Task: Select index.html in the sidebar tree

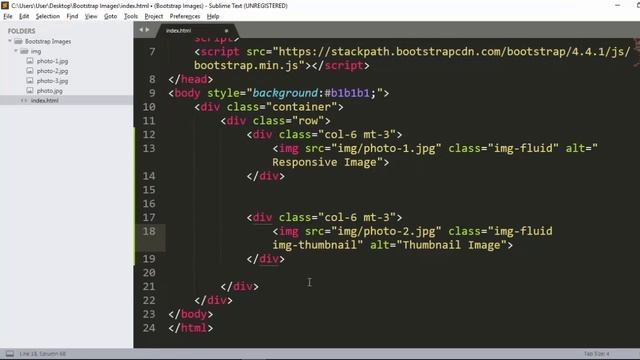Action: point(44,100)
